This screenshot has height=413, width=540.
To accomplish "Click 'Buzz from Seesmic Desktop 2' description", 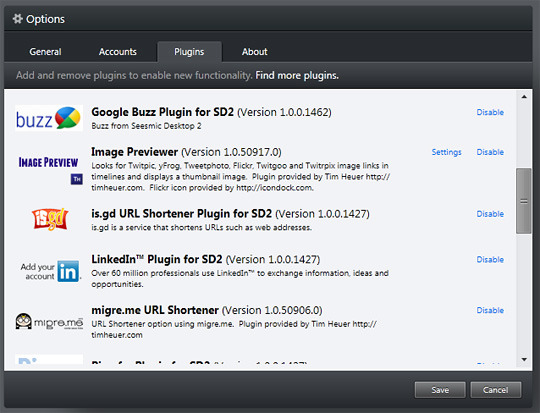I will click(x=146, y=126).
